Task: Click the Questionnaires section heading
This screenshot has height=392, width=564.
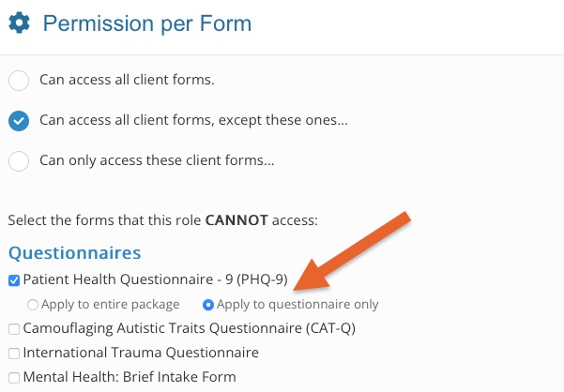Action: tap(75, 252)
